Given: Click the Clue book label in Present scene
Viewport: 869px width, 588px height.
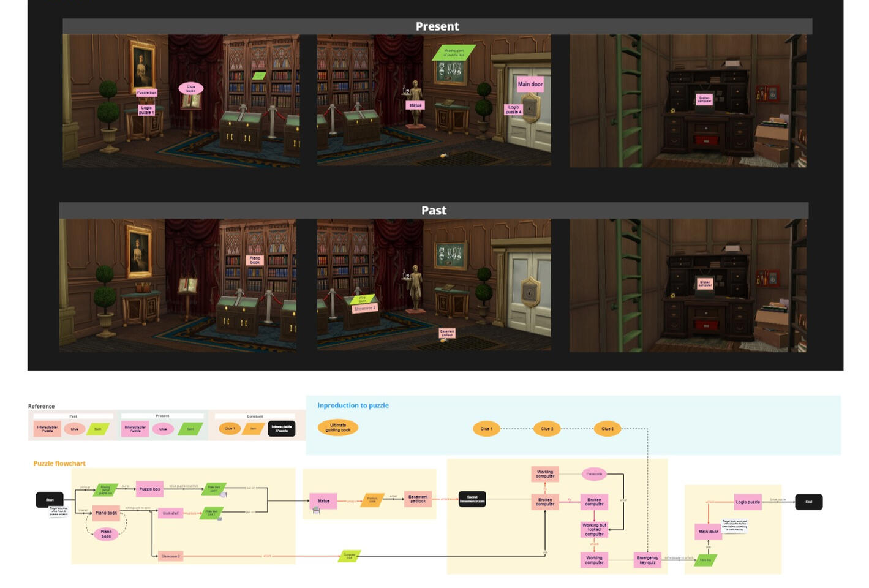Looking at the screenshot, I should (x=190, y=89).
